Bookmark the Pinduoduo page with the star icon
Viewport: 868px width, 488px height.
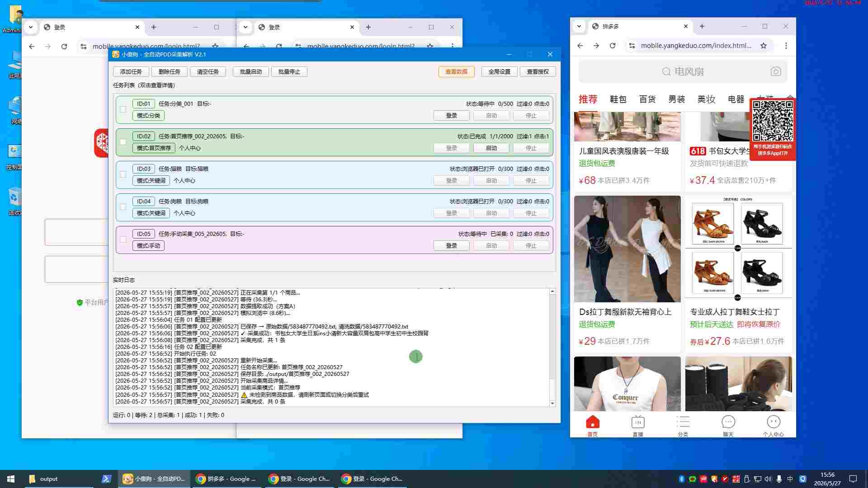pyautogui.click(x=764, y=46)
